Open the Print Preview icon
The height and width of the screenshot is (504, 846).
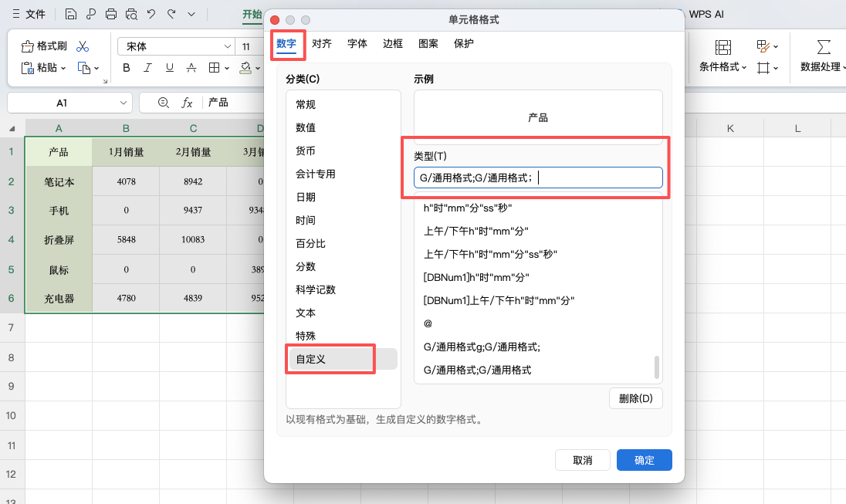tap(131, 13)
